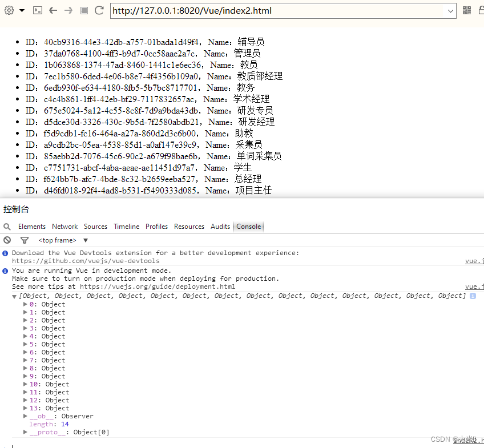
Task: Select the Profiles tab
Action: [x=157, y=227]
